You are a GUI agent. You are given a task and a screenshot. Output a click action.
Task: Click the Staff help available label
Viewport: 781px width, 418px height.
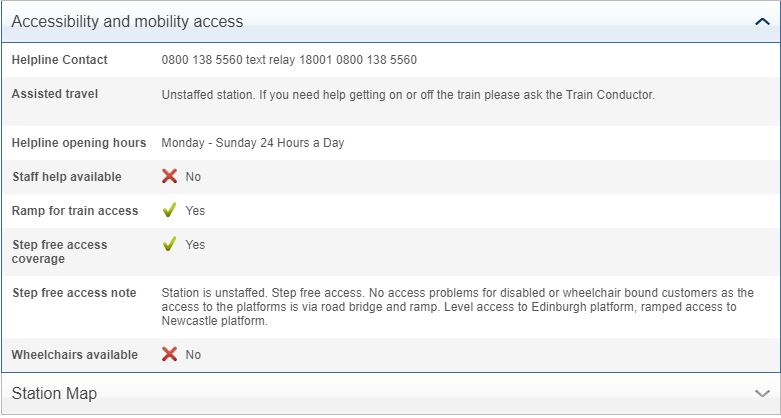[x=66, y=177]
